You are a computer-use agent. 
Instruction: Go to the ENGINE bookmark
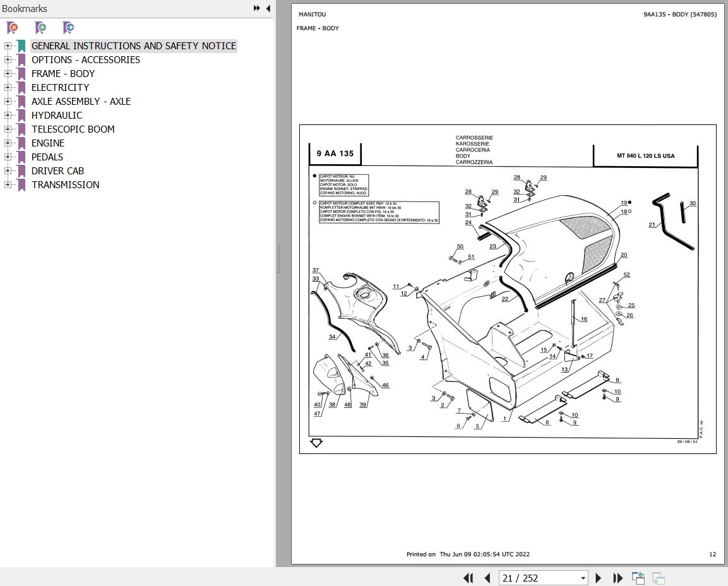tap(48, 143)
